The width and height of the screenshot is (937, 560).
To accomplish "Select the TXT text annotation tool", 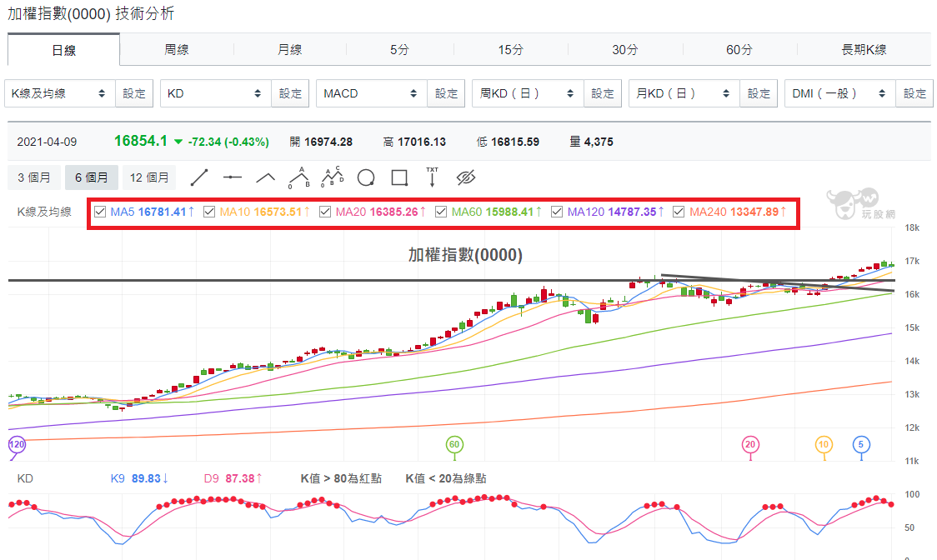I will click(432, 177).
